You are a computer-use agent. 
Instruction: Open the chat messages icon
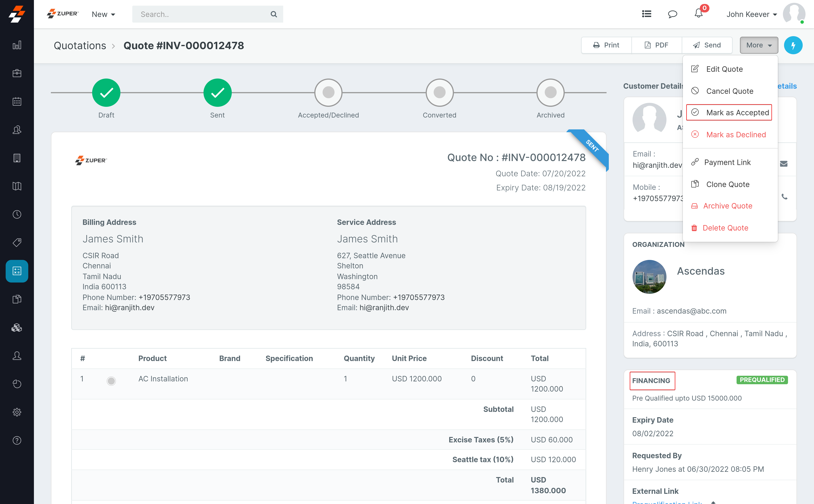(672, 14)
